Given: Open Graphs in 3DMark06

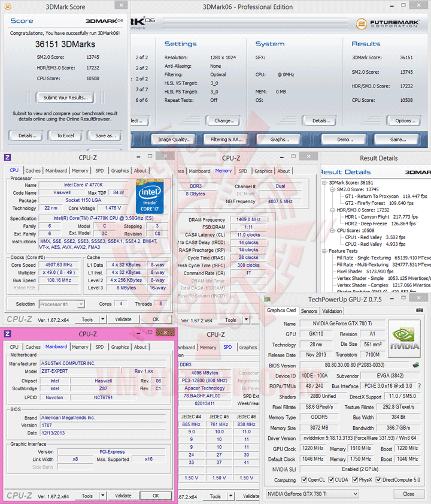Looking at the screenshot, I should coord(280,140).
